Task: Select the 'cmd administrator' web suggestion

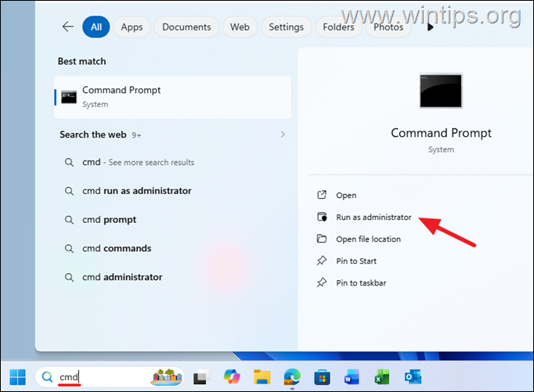Action: pos(173,277)
